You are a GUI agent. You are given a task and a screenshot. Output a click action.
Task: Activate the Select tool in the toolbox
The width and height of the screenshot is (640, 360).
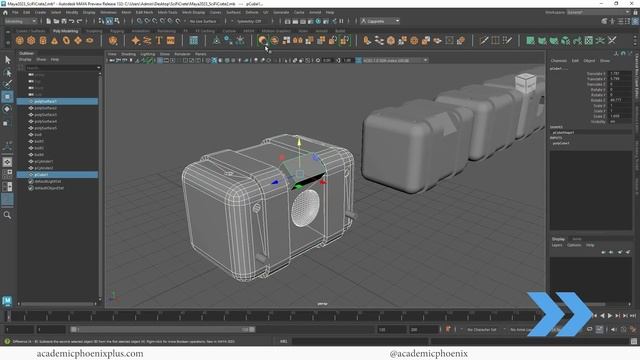(x=7, y=60)
